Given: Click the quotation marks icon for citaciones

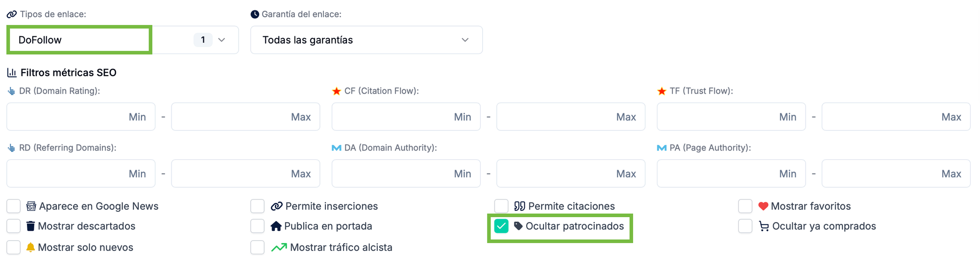Looking at the screenshot, I should tap(520, 206).
